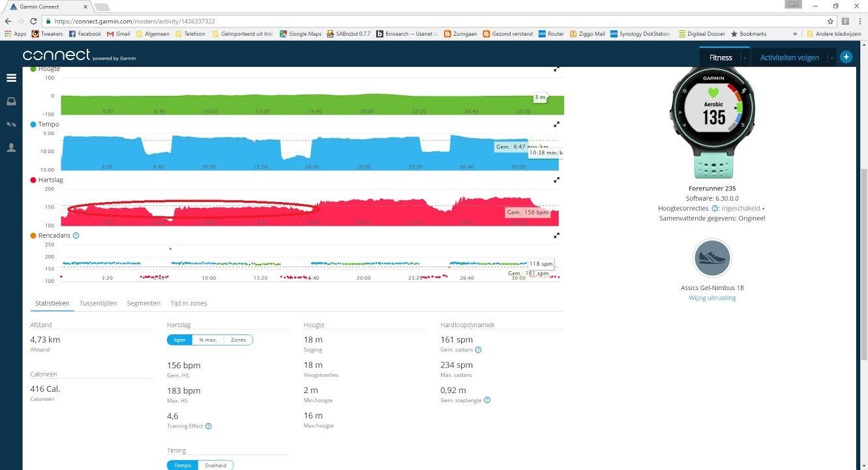Image resolution: width=868 pixels, height=470 pixels.
Task: Open the Ziggo Mail bookmark
Action: (588, 34)
